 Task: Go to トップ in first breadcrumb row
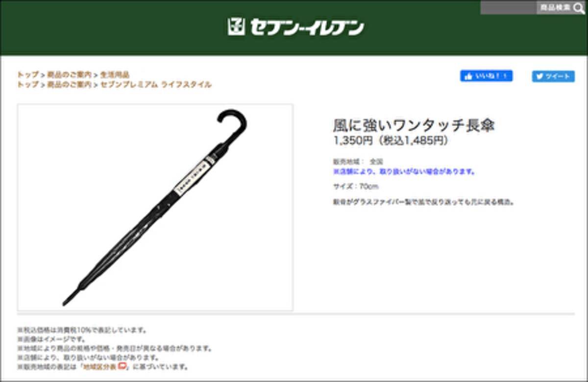click(x=27, y=75)
